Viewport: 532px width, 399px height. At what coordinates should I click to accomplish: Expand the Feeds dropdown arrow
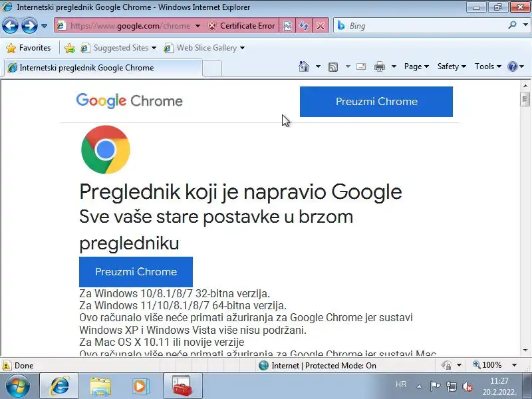[x=348, y=66]
